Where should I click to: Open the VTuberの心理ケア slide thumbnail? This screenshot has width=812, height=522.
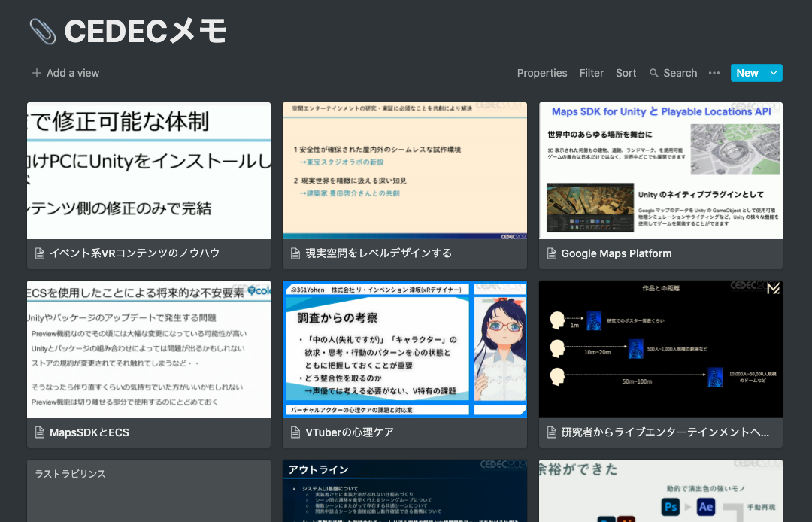pyautogui.click(x=404, y=350)
